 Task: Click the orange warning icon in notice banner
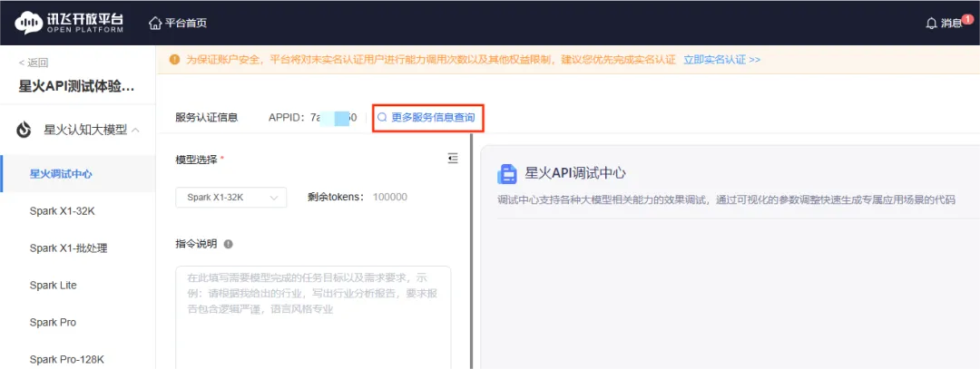tap(174, 60)
